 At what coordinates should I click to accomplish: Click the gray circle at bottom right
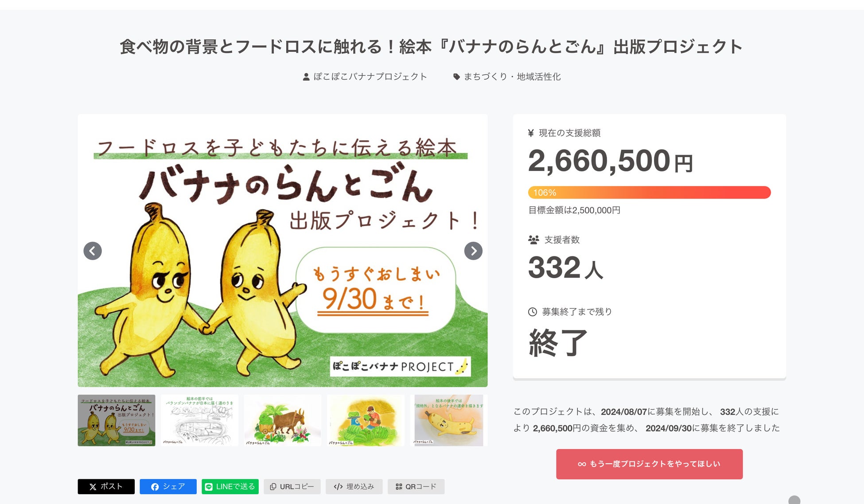point(794,500)
